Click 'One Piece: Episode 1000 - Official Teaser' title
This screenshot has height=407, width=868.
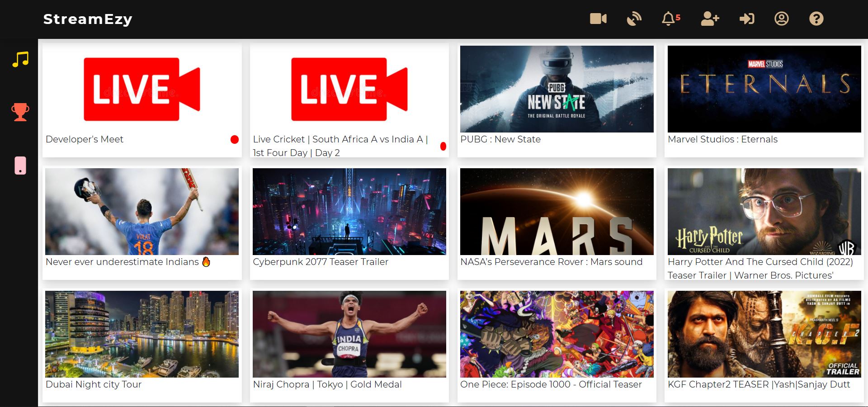[551, 384]
